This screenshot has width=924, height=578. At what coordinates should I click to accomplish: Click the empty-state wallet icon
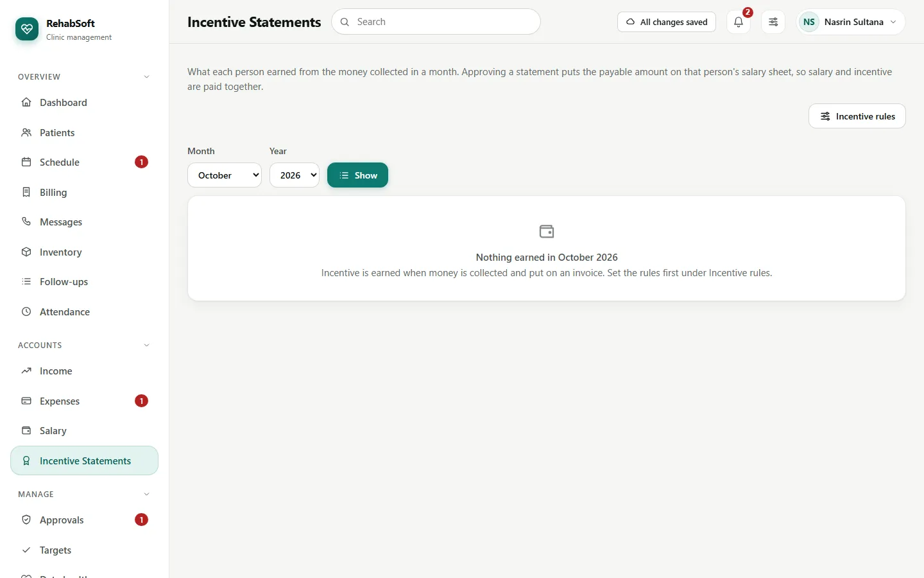coord(547,231)
